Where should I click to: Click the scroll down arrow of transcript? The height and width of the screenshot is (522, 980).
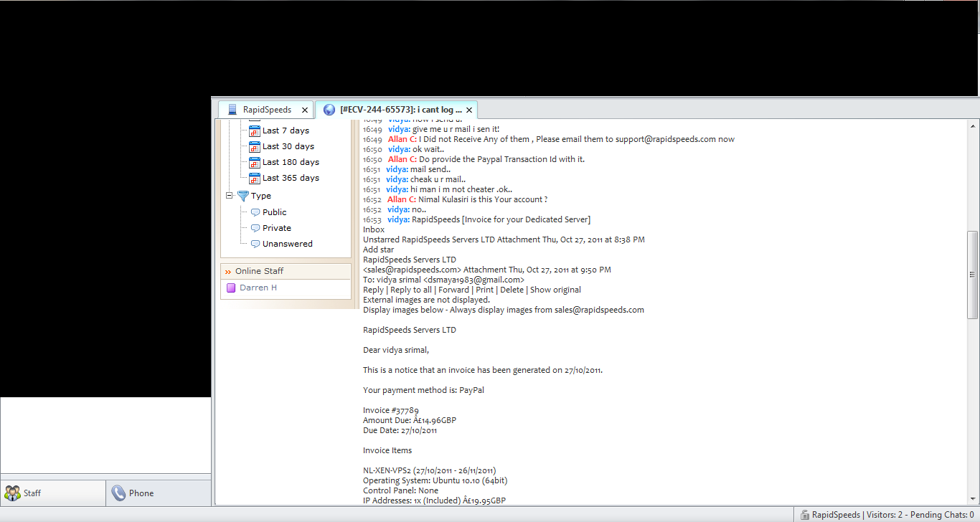pyautogui.click(x=973, y=499)
